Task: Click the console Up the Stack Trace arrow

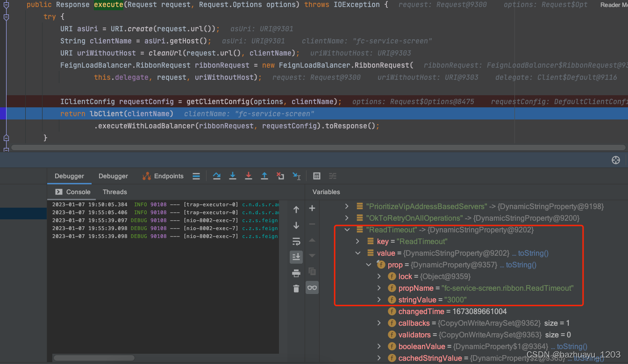Action: pyautogui.click(x=296, y=210)
